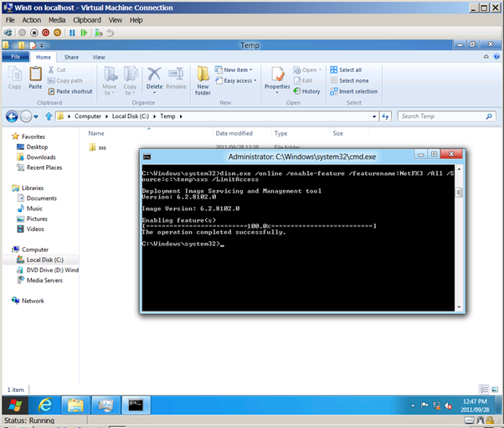Click Select all in the ribbon
This screenshot has height=428, width=504.
coord(346,70)
